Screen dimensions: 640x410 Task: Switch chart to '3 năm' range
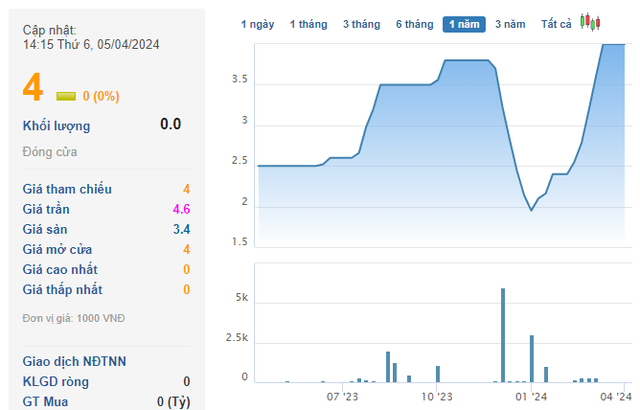point(511,24)
